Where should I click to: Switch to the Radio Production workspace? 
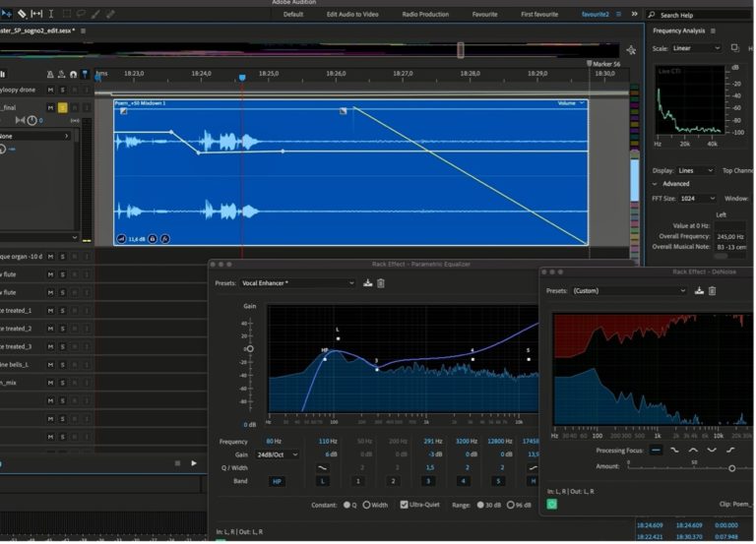click(425, 15)
